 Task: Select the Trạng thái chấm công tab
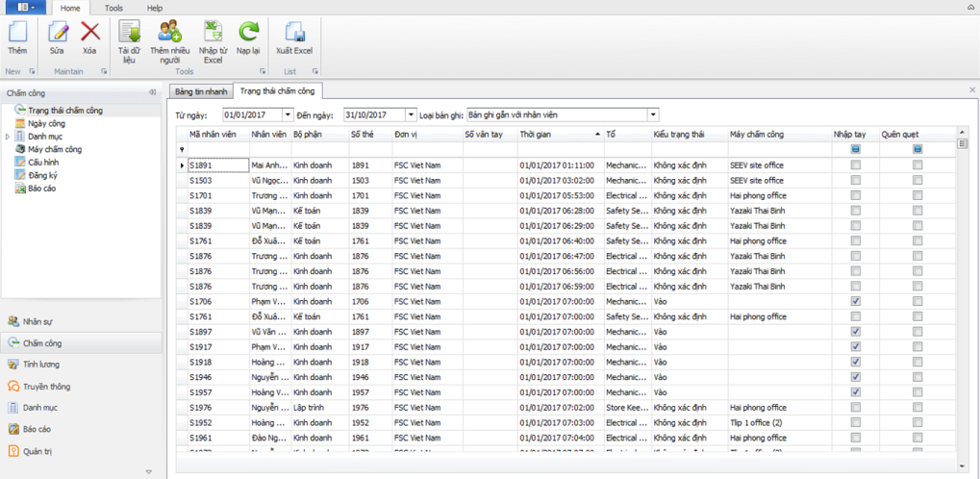278,91
